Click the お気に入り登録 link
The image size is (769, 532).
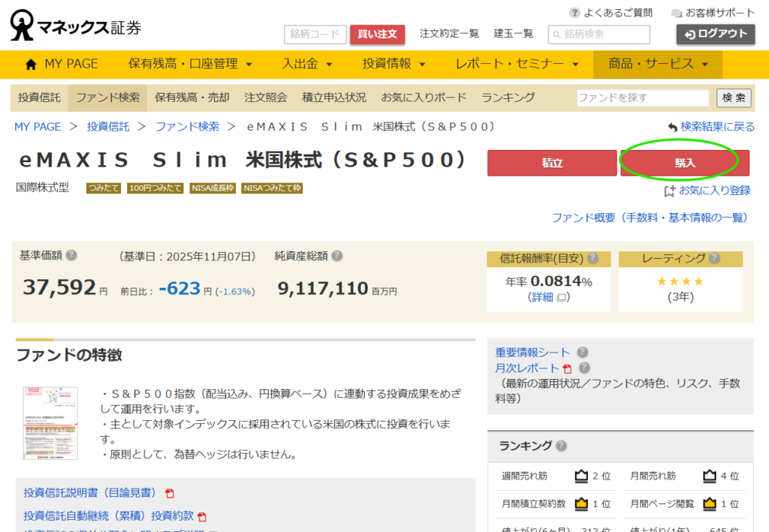(x=707, y=191)
